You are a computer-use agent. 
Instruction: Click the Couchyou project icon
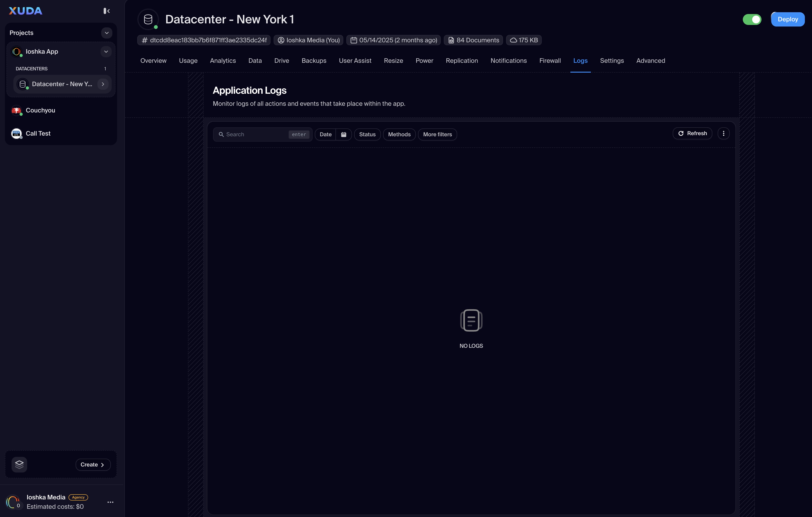pos(16,110)
